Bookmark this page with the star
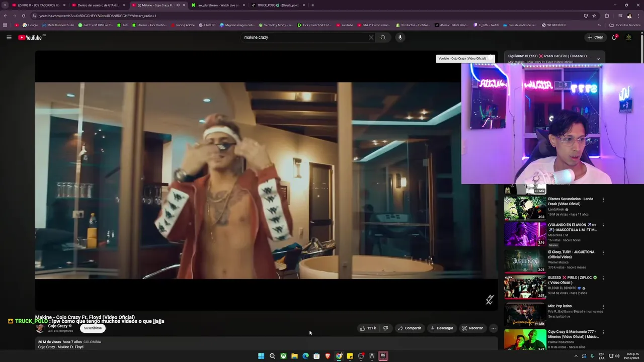 [594, 16]
